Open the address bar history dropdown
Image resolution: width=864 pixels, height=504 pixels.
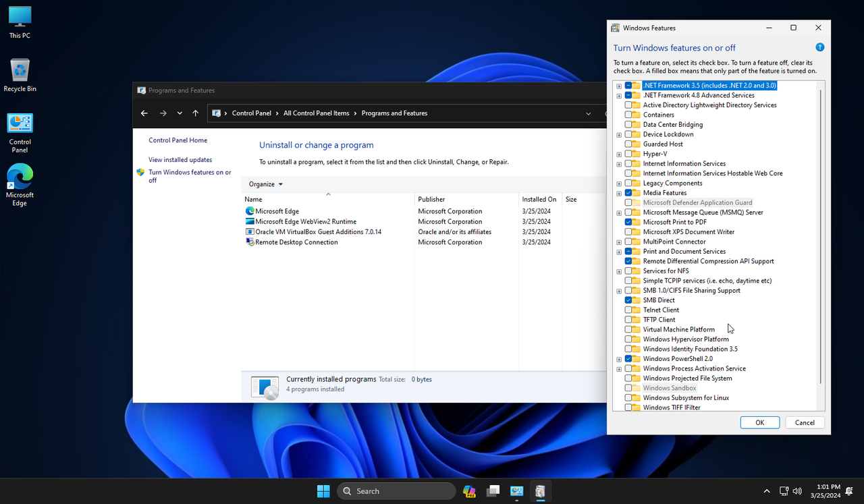pos(589,113)
